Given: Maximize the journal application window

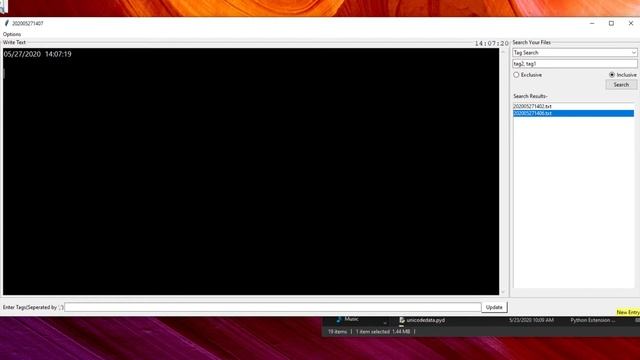Looking at the screenshot, I should pyautogui.click(x=611, y=23).
